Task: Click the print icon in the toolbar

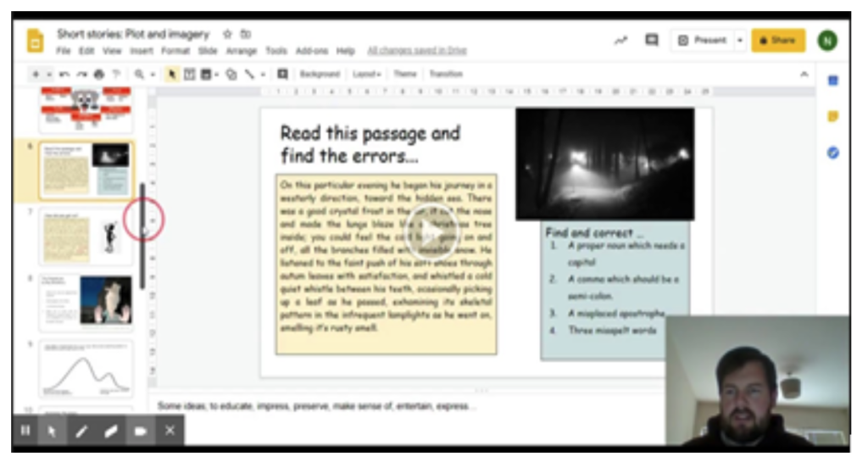Action: click(100, 75)
